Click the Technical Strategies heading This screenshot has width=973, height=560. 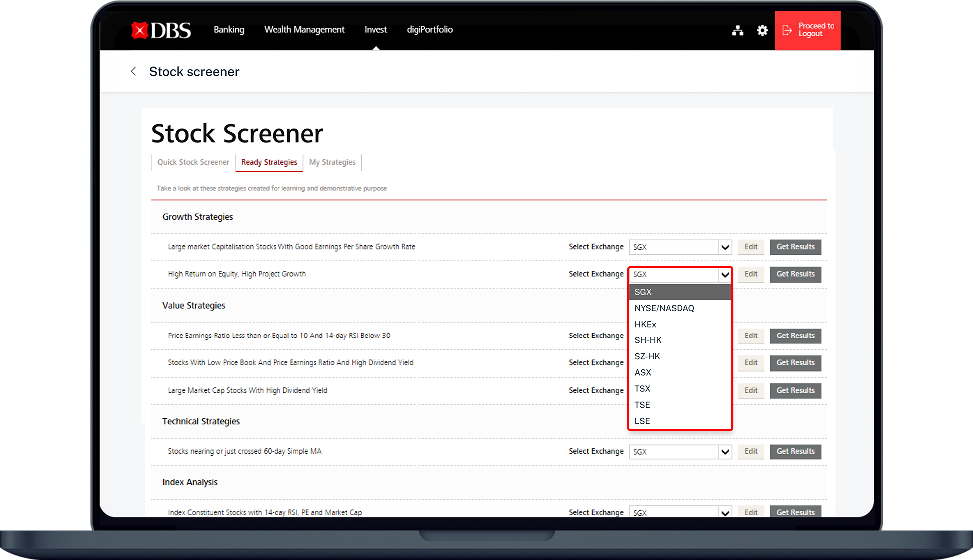(201, 421)
